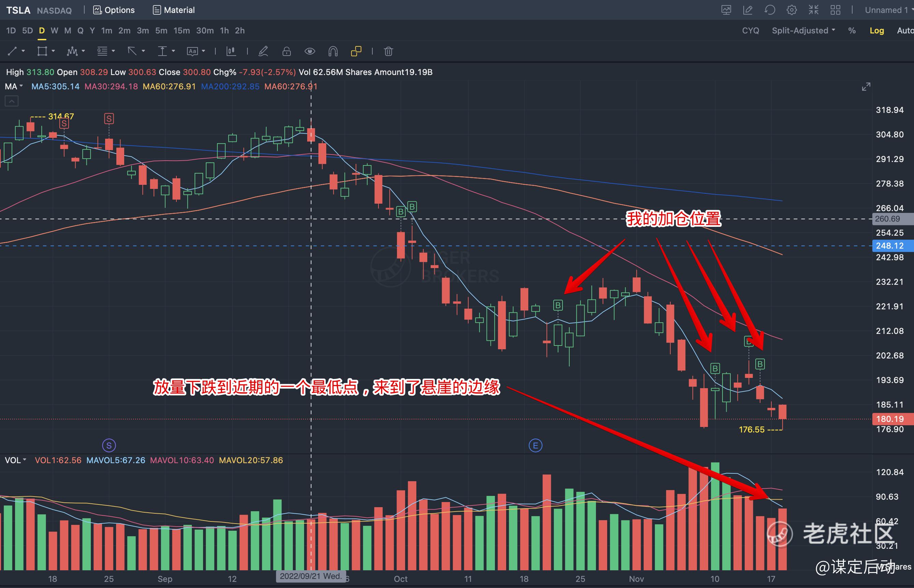Toggle percent scale
This screenshot has width=914, height=588.
852,31
